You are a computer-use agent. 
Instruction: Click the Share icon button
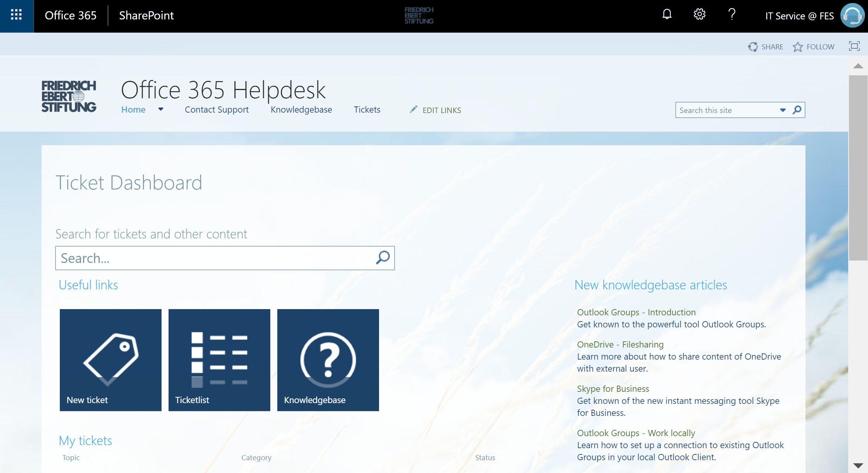753,47
